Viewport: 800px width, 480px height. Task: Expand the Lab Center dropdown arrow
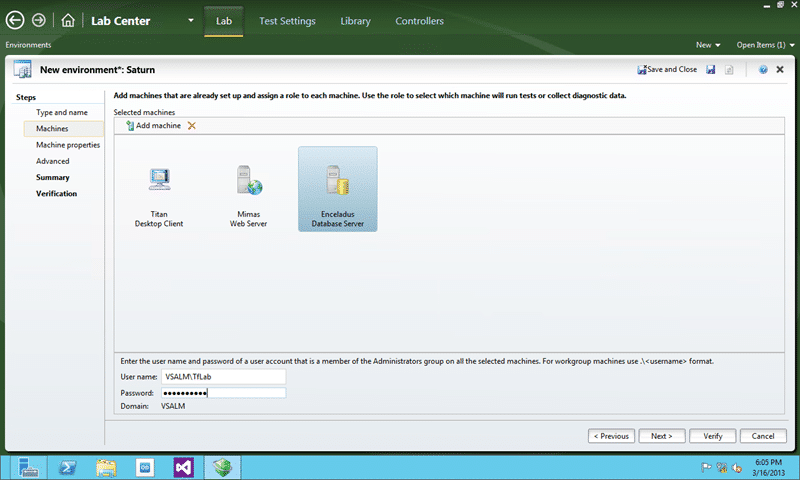coord(191,20)
